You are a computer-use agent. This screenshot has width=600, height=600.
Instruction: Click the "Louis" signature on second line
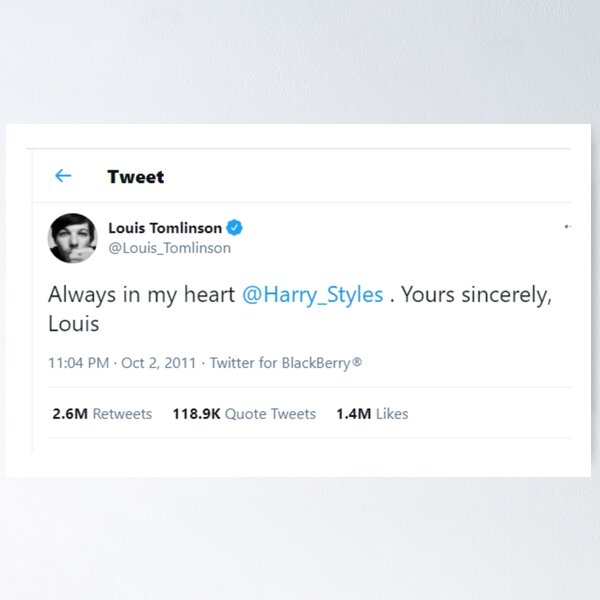(x=73, y=324)
